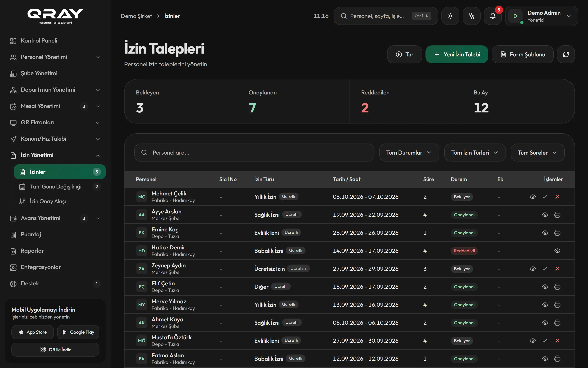This screenshot has width=588, height=368.
Task: View Zeynep Aydın's leave details eye icon
Action: 533,269
